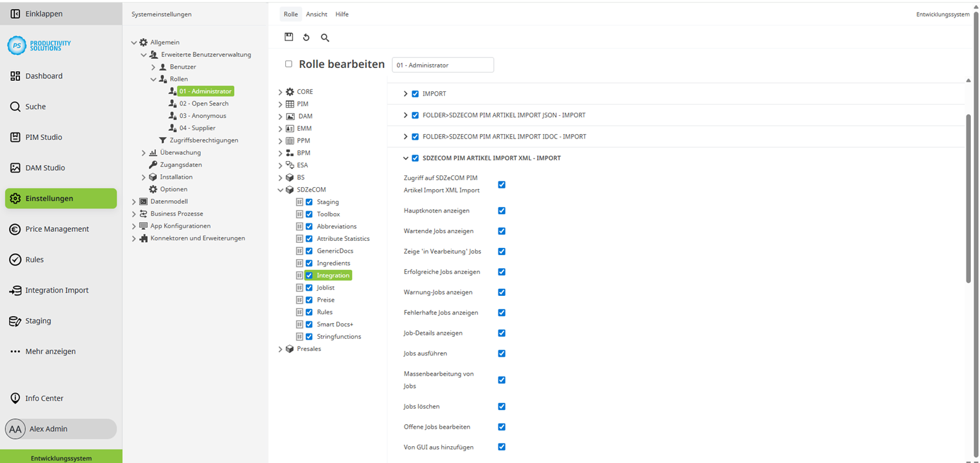Screen dimensions: 980x463
Task: Open DAM Studio from the sidebar
Action: 46,167
